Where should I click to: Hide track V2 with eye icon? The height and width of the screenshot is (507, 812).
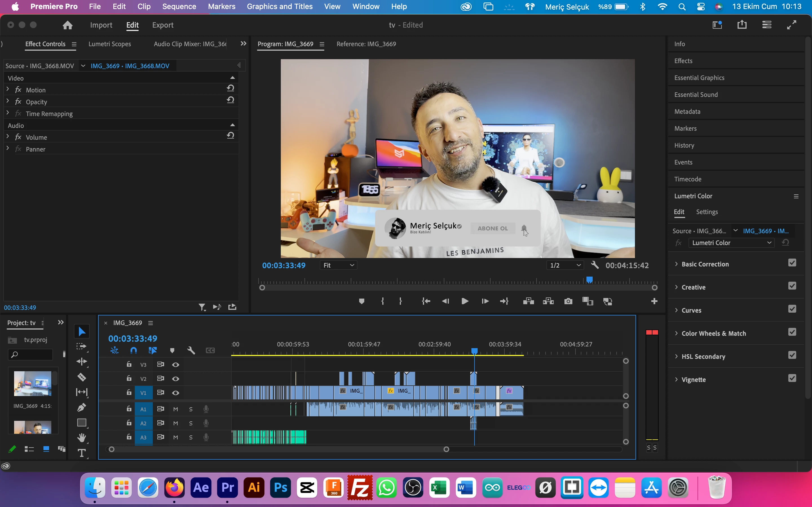pos(175,379)
